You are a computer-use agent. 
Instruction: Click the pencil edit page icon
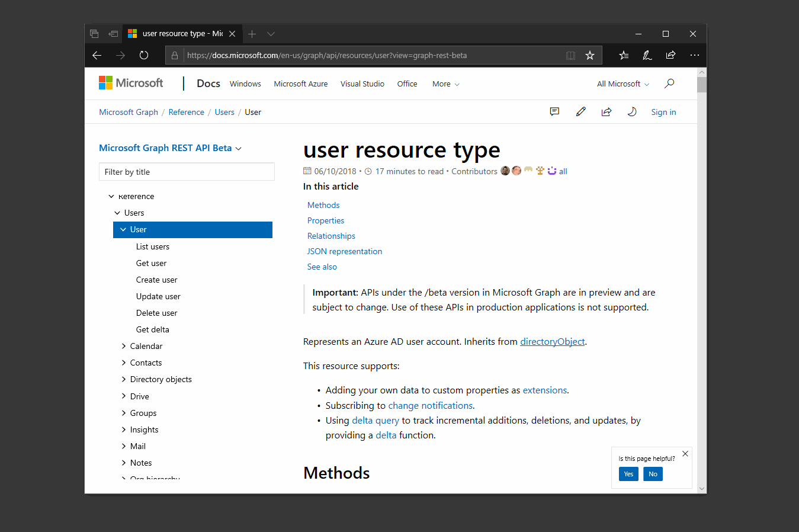(x=580, y=111)
